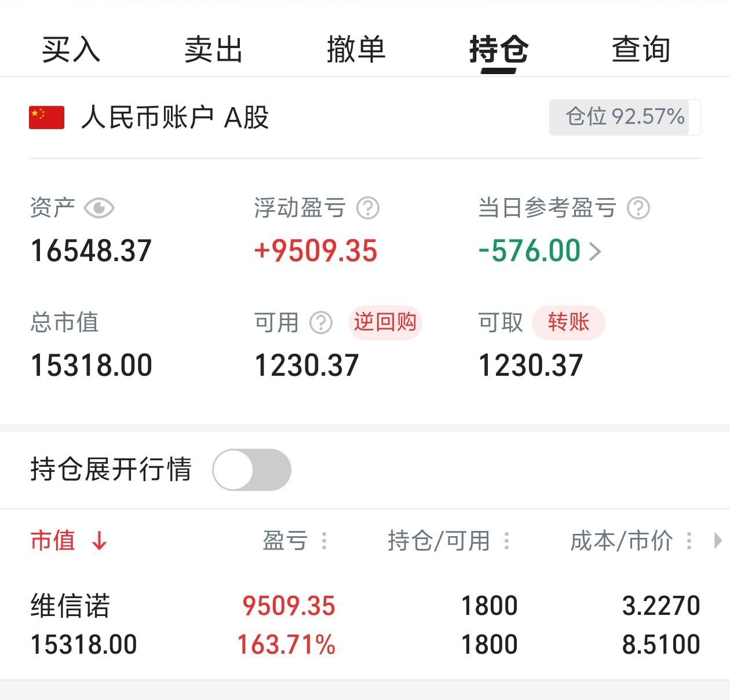
Task: Open help for 浮动盈亏
Action: point(368,208)
